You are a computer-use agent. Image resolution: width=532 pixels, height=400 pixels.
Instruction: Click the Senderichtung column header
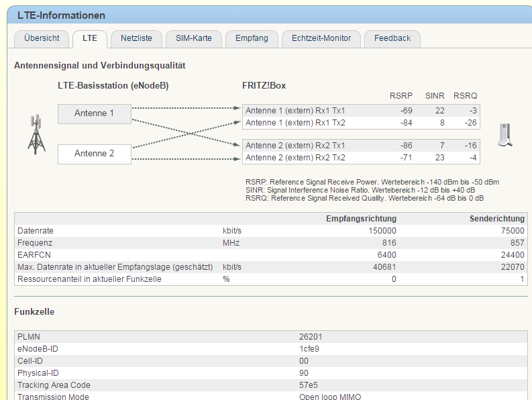tap(496, 219)
